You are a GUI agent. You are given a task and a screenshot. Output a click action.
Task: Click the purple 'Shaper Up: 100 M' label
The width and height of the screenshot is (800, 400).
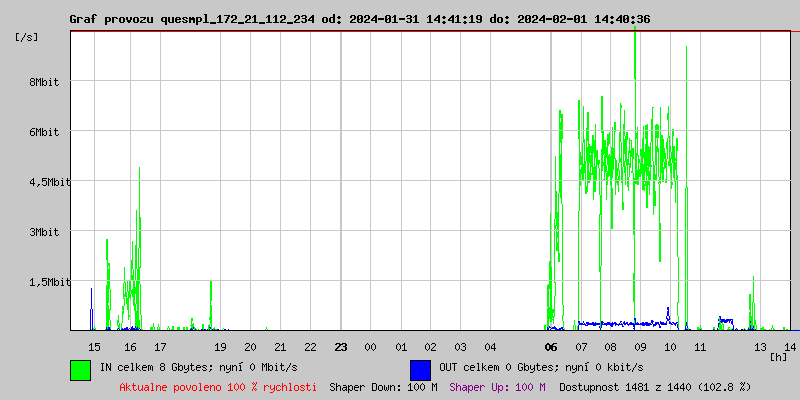(497, 386)
